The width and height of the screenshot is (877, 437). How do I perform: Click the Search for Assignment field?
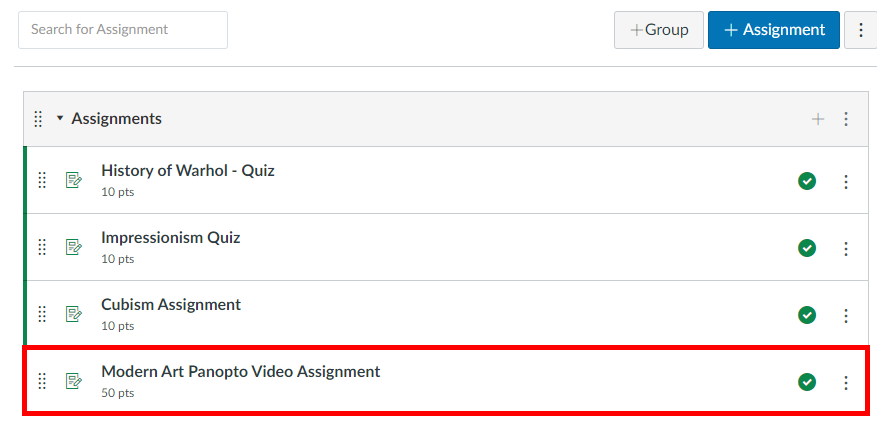[x=123, y=30]
